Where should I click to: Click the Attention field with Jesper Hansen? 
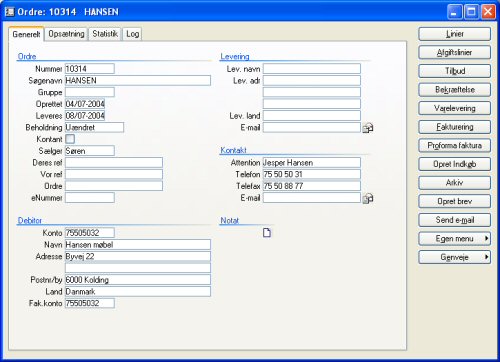312,162
